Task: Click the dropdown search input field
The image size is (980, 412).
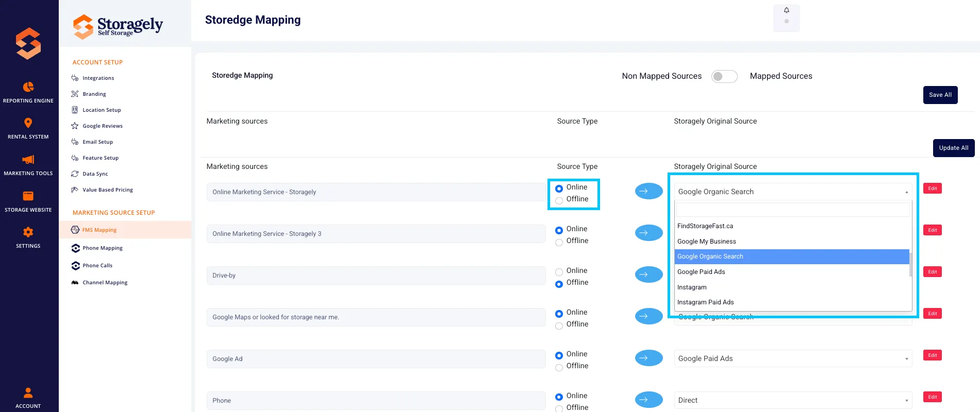Action: pos(793,210)
